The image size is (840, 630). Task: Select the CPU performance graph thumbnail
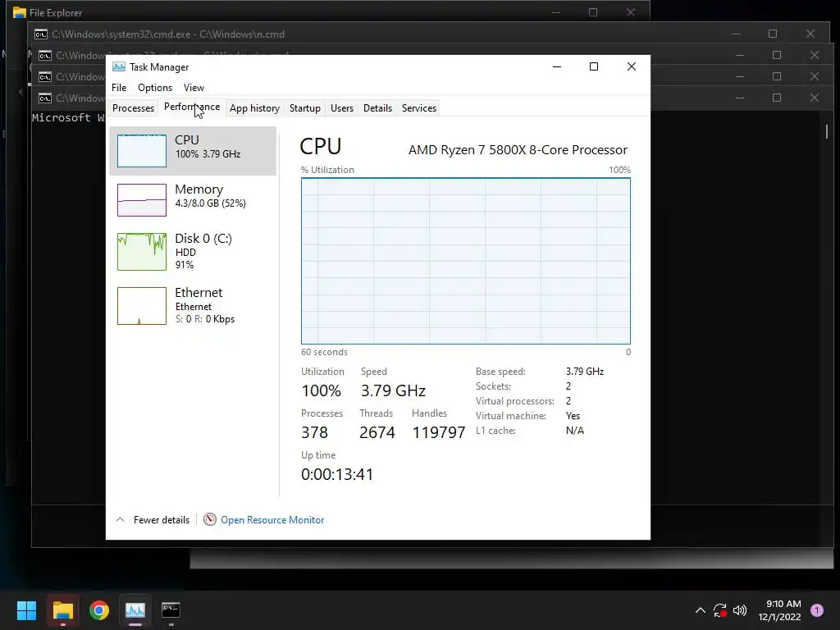[142, 151]
